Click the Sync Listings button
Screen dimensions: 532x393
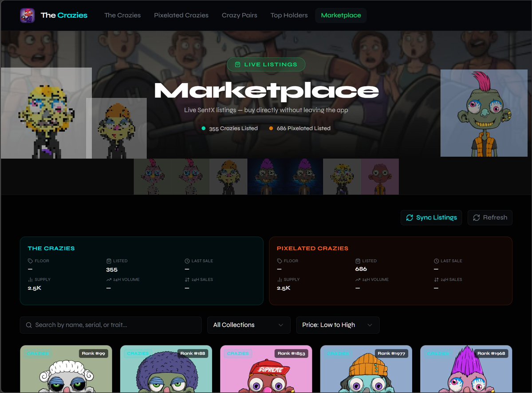point(431,218)
